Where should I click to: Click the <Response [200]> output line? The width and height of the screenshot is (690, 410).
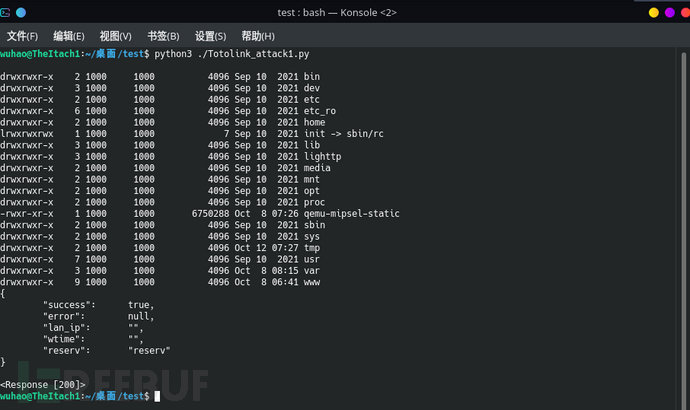43,385
